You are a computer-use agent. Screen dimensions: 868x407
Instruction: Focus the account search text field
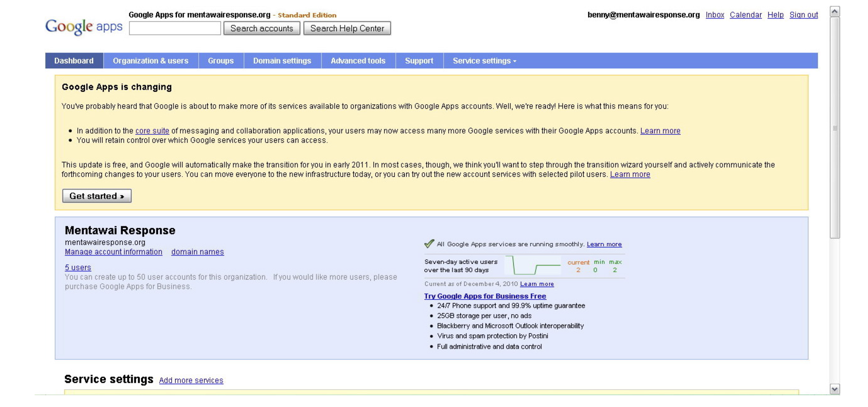175,28
